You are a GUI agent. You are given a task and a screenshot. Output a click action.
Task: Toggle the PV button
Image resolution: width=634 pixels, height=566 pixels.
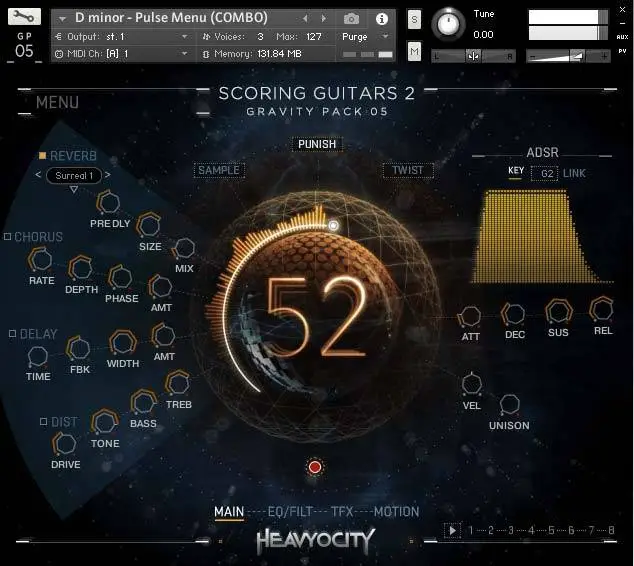(622, 51)
